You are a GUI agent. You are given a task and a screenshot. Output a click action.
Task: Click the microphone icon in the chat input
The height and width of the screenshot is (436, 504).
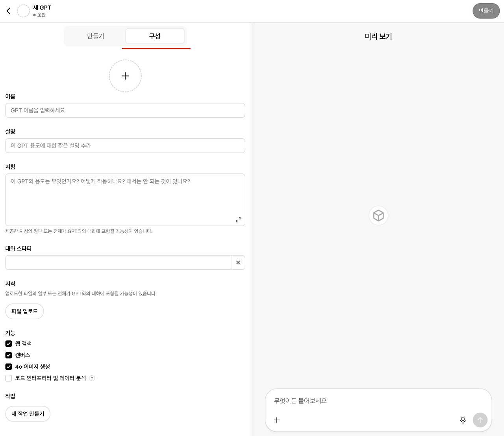(x=463, y=420)
